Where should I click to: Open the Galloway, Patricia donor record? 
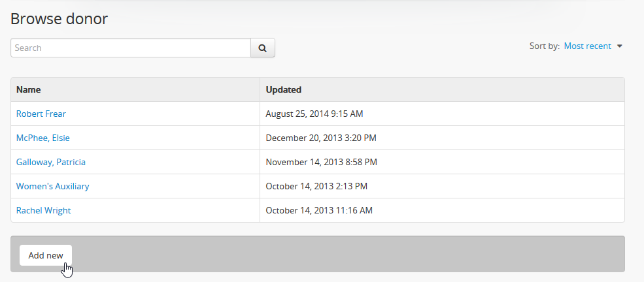pyautogui.click(x=51, y=162)
